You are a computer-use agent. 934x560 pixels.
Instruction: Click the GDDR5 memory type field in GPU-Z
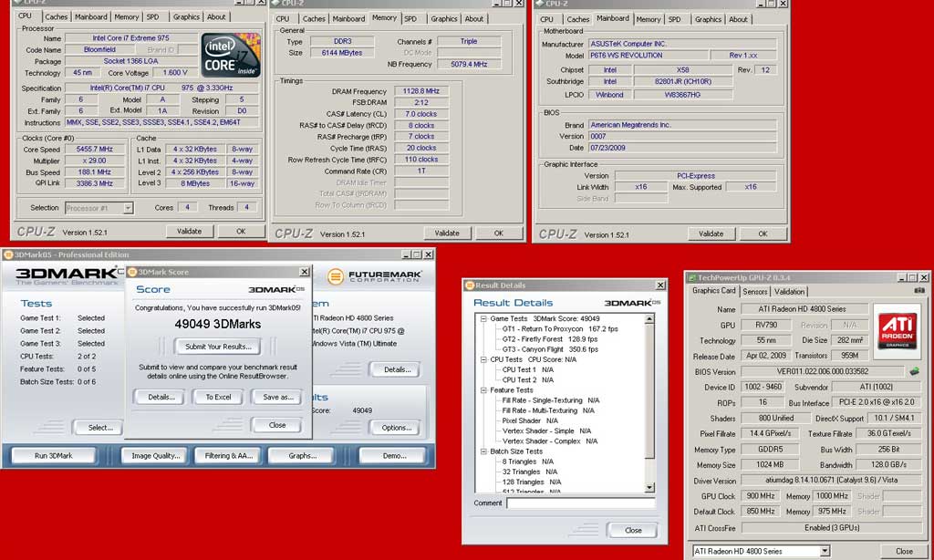770,450
